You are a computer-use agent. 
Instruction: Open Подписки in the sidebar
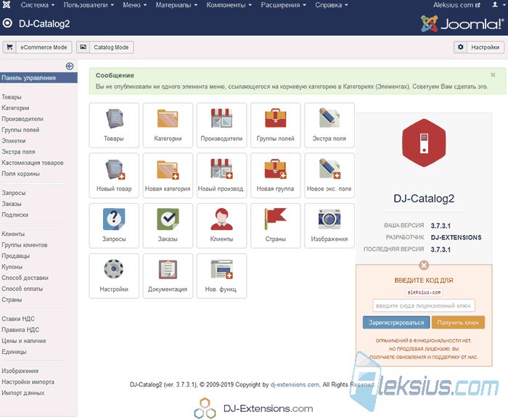[x=15, y=215]
